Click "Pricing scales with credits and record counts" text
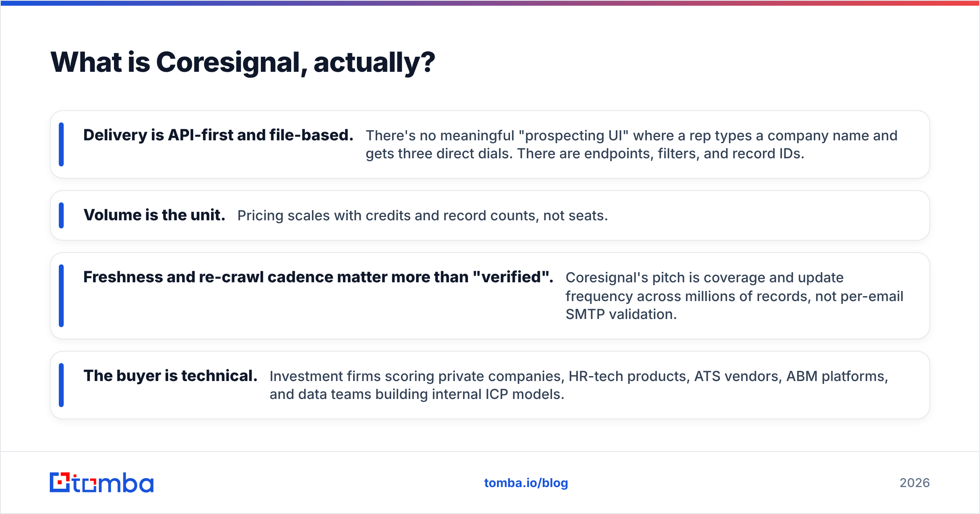This screenshot has width=980, height=514. 423,215
